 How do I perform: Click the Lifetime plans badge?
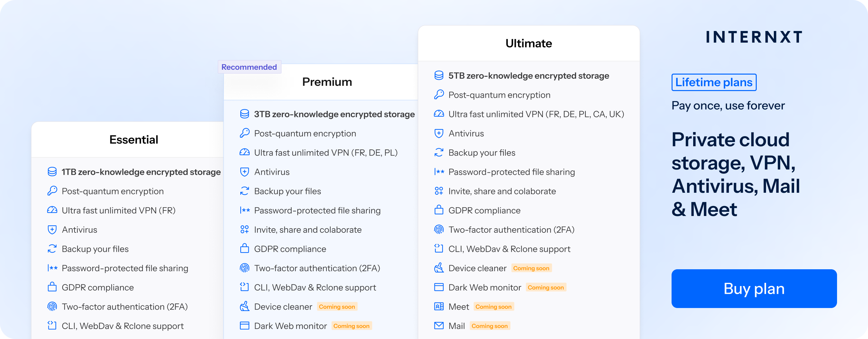pos(714,82)
